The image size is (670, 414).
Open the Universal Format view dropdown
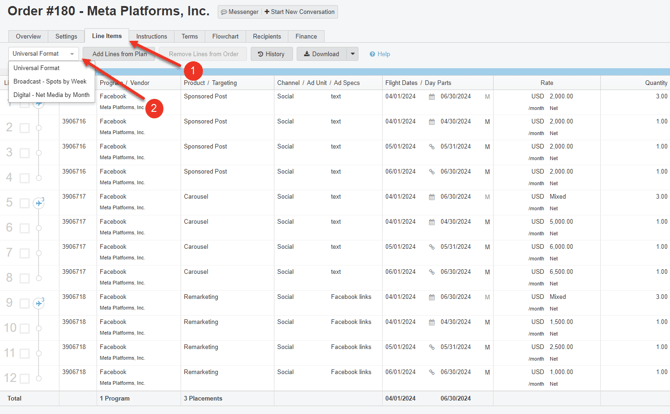click(x=43, y=54)
